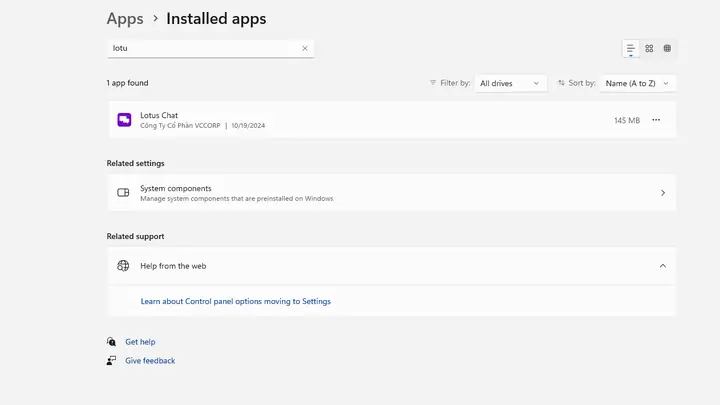
Task: Switch to tiles view layout icon
Action: (667, 48)
